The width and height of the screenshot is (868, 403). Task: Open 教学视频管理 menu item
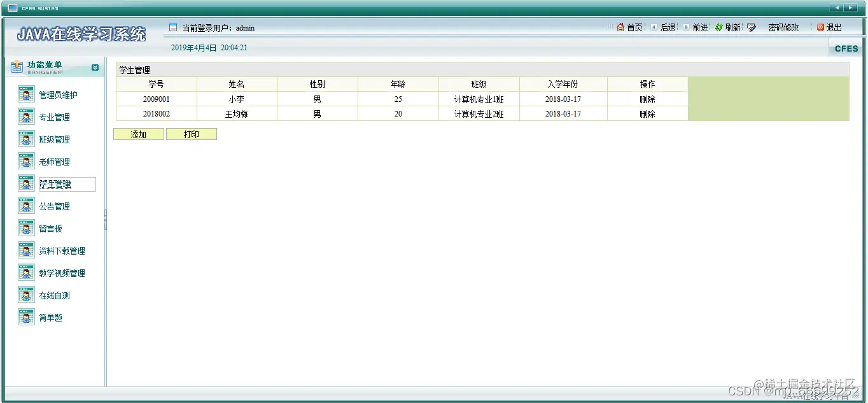pyautogui.click(x=62, y=273)
